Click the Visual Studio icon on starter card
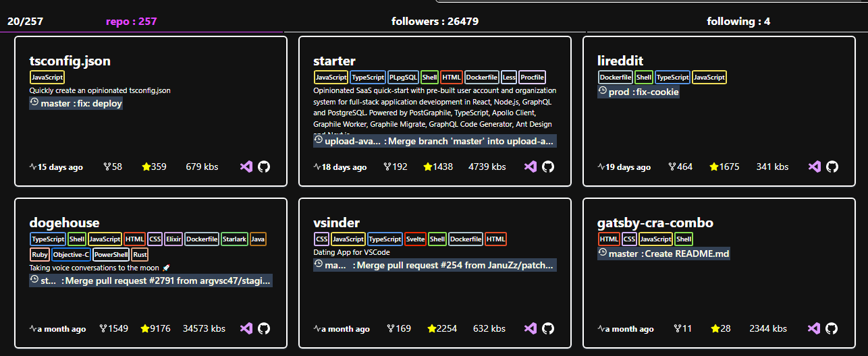The height and width of the screenshot is (356, 868). [531, 167]
